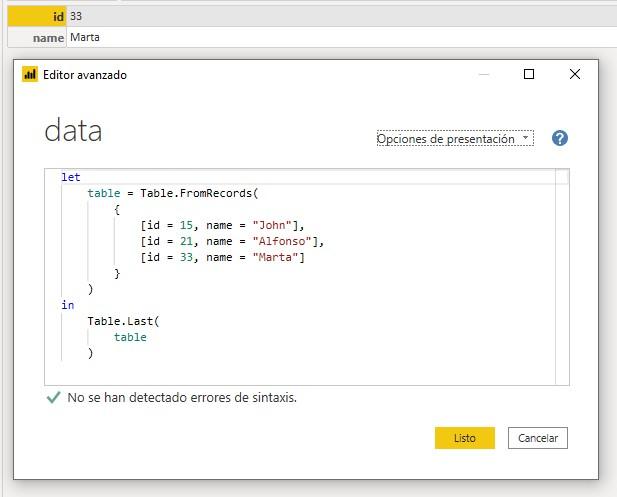Select the name row header cell
Viewport: 617px width, 497px height.
coord(36,37)
